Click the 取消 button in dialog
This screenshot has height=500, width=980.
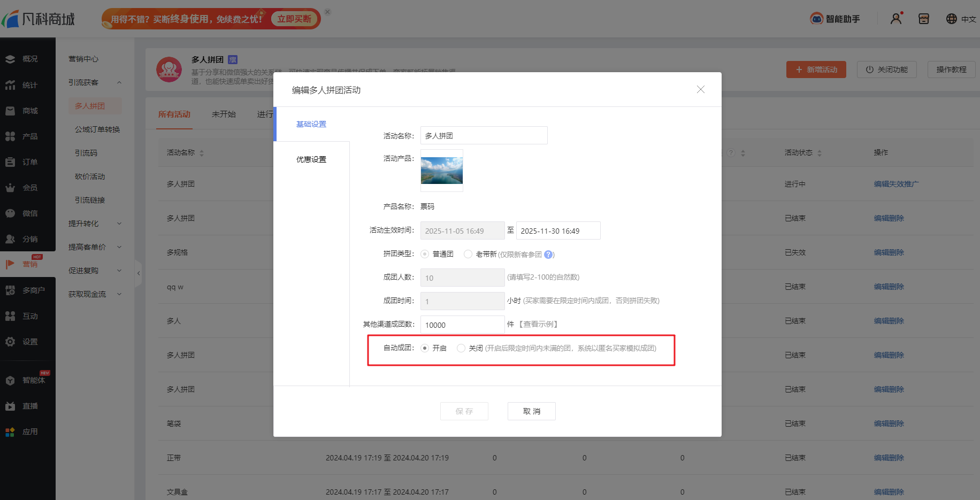tap(531, 411)
